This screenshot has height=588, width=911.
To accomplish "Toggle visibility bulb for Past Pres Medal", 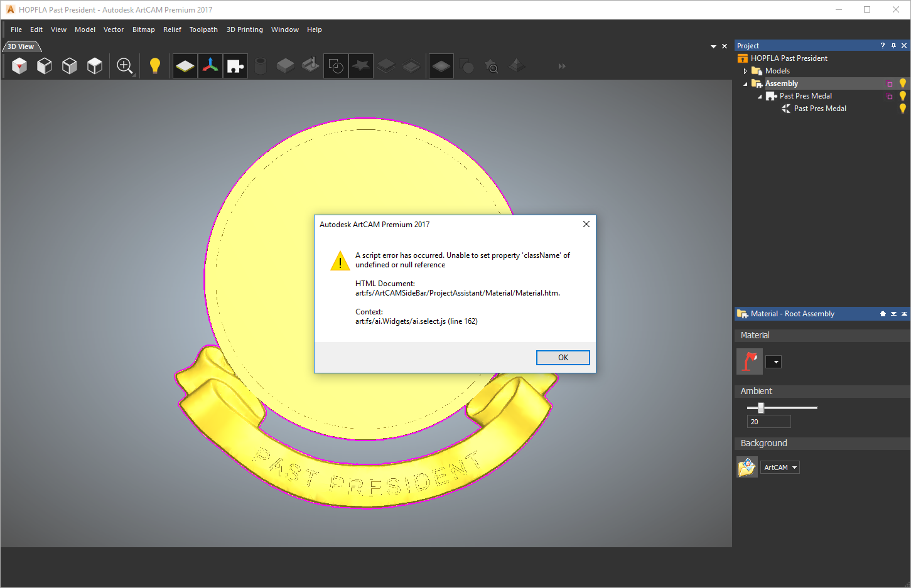I will [x=903, y=95].
